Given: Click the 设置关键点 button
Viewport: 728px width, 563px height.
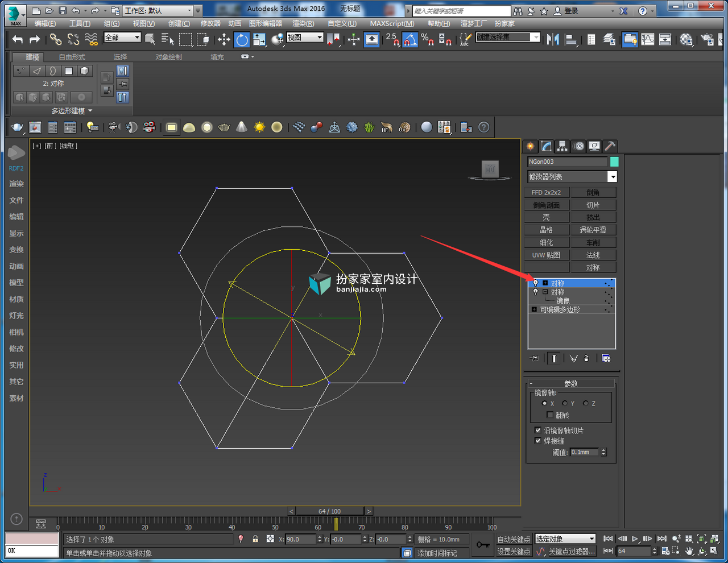Looking at the screenshot, I should point(514,551).
